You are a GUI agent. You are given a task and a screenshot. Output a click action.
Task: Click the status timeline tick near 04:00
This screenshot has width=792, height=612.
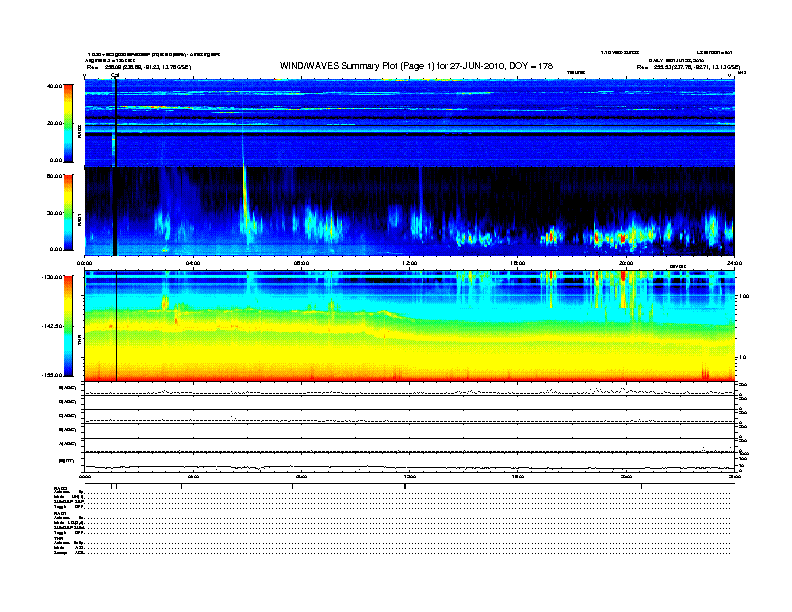click(x=181, y=486)
